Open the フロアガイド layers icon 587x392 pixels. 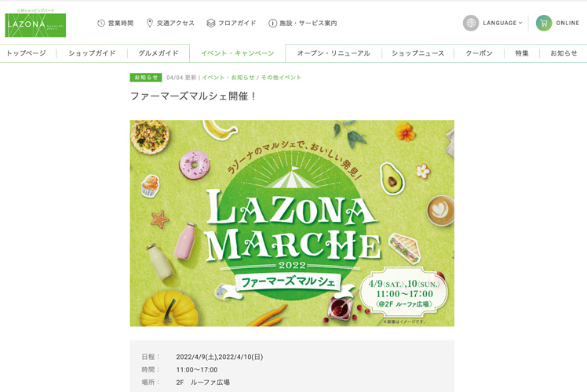point(211,24)
